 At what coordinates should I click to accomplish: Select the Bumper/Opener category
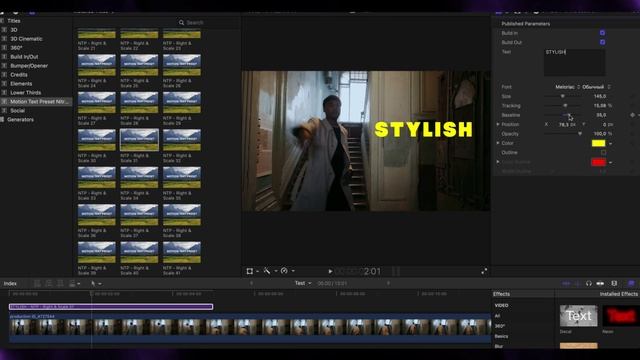click(29, 66)
